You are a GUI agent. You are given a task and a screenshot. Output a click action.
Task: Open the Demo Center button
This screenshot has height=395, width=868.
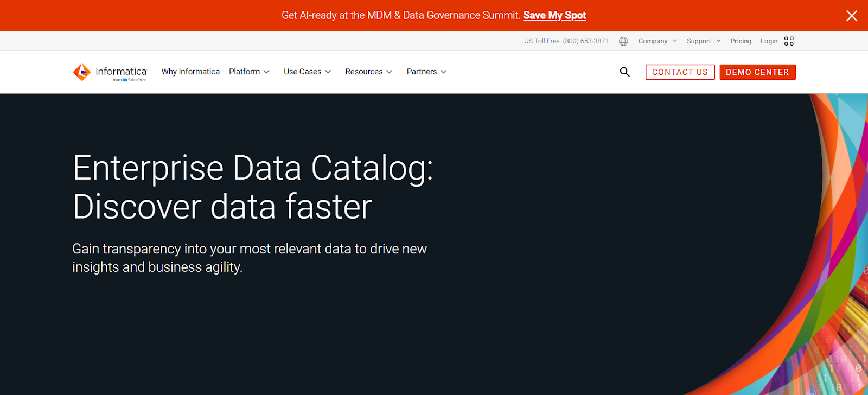(757, 72)
